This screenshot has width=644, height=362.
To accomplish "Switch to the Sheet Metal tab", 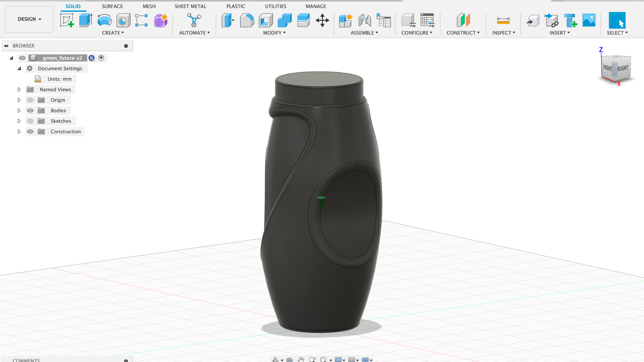I will point(190,6).
